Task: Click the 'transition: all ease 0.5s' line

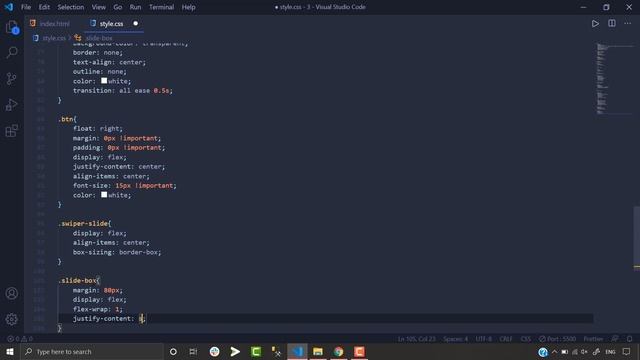Action: click(122, 91)
